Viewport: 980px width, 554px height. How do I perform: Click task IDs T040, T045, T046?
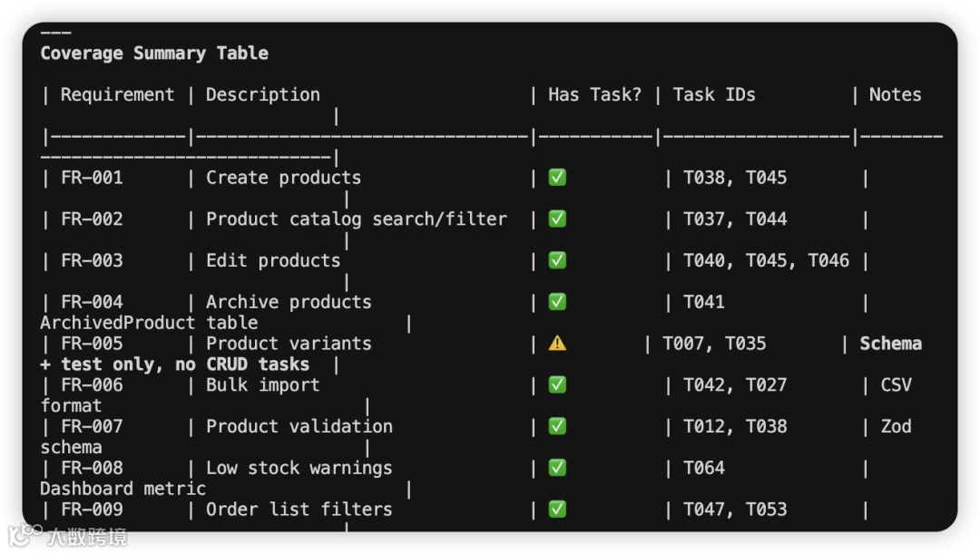[x=766, y=261]
